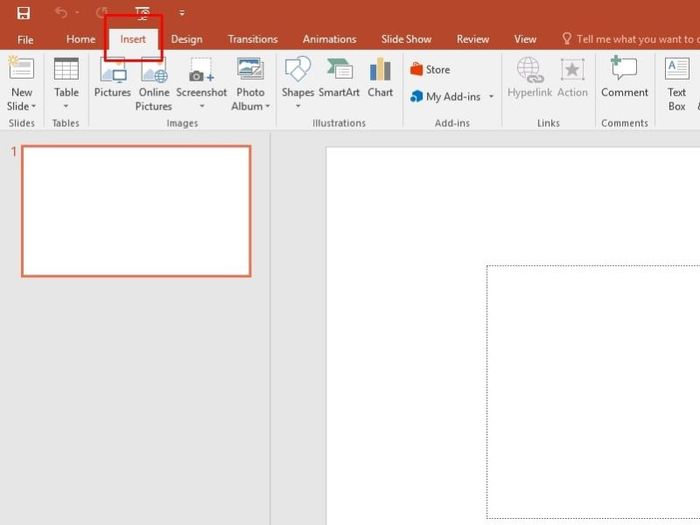
Task: Expand the Table dropdown arrow
Action: click(x=66, y=106)
